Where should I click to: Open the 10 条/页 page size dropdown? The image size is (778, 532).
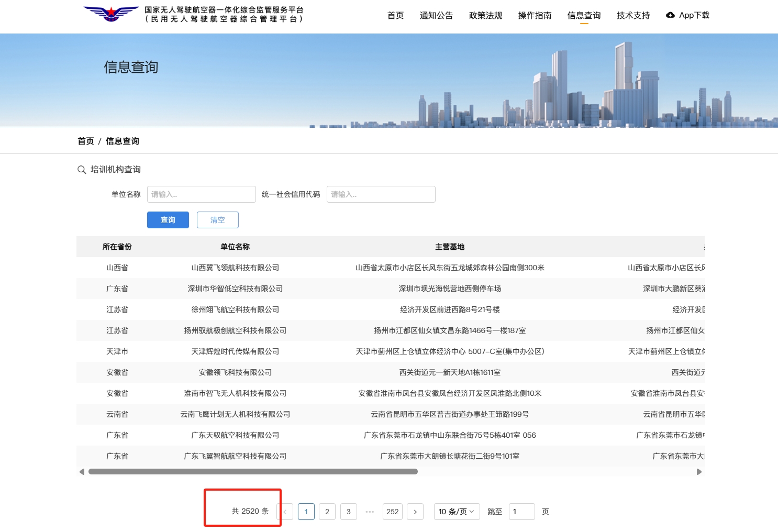pos(456,512)
